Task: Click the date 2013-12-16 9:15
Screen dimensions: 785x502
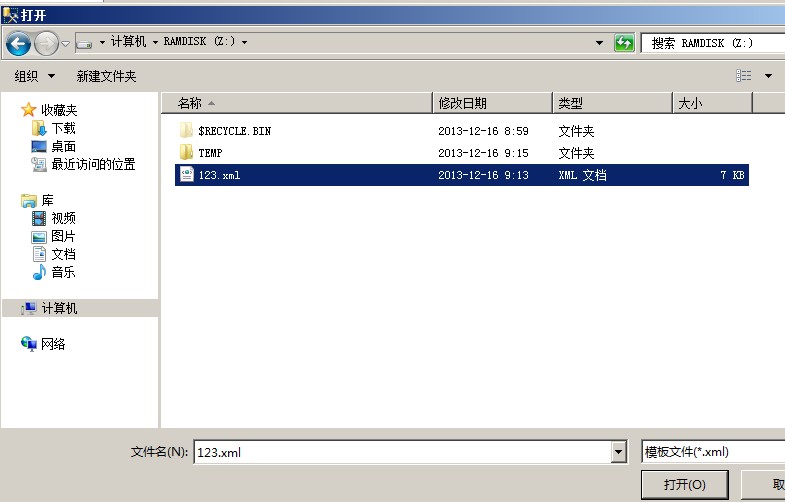Action: (x=483, y=153)
